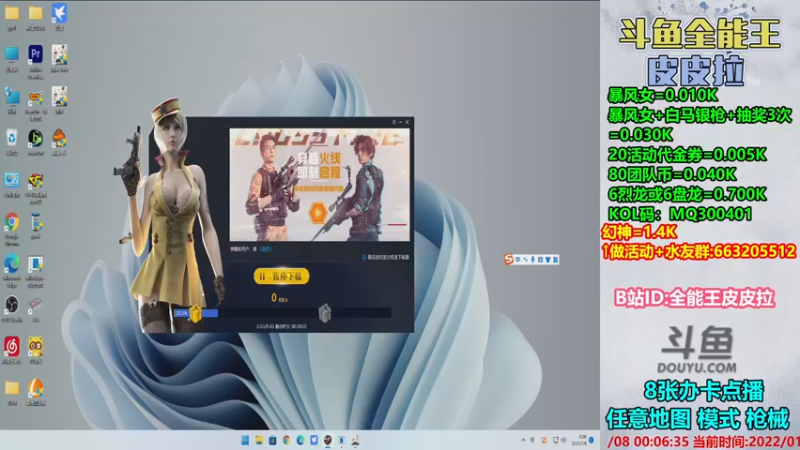Open Chrome from the taskbar

tap(286, 440)
